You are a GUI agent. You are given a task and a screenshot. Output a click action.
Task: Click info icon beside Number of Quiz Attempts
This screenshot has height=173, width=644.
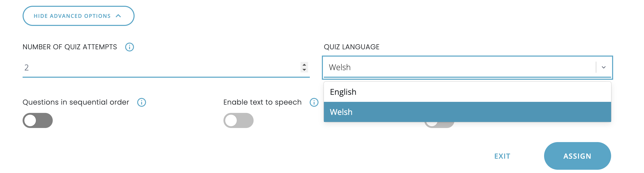(x=129, y=47)
